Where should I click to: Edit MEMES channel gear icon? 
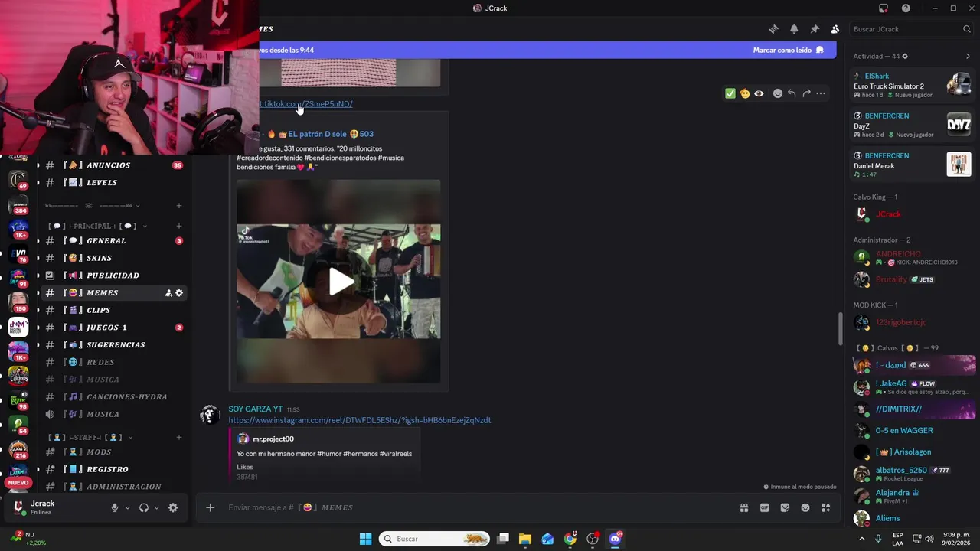pyautogui.click(x=179, y=293)
